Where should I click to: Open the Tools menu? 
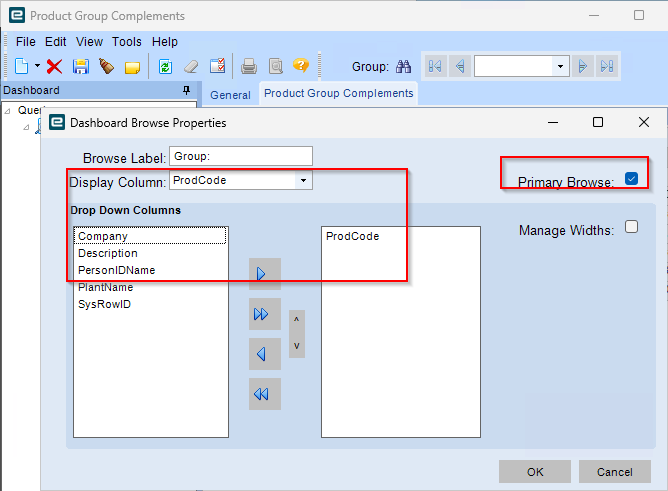(x=127, y=42)
